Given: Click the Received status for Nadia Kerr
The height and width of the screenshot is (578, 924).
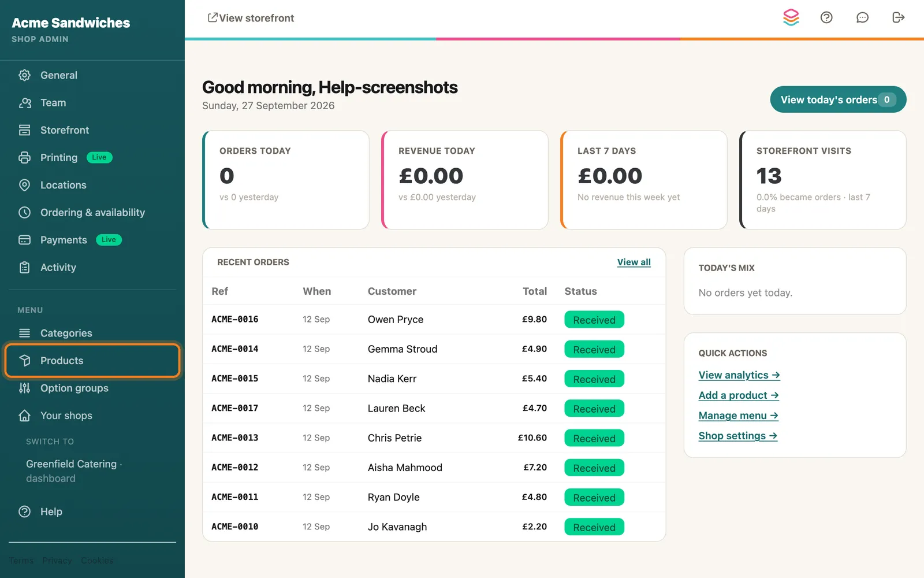Looking at the screenshot, I should click(x=594, y=379).
